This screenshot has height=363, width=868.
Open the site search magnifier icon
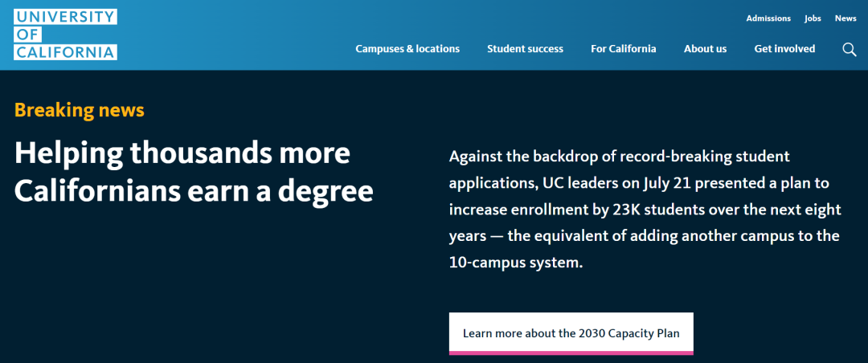[x=849, y=49]
